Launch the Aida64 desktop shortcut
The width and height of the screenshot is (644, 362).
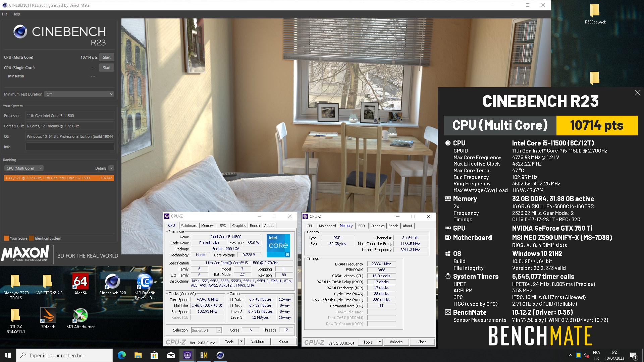pyautogui.click(x=80, y=284)
